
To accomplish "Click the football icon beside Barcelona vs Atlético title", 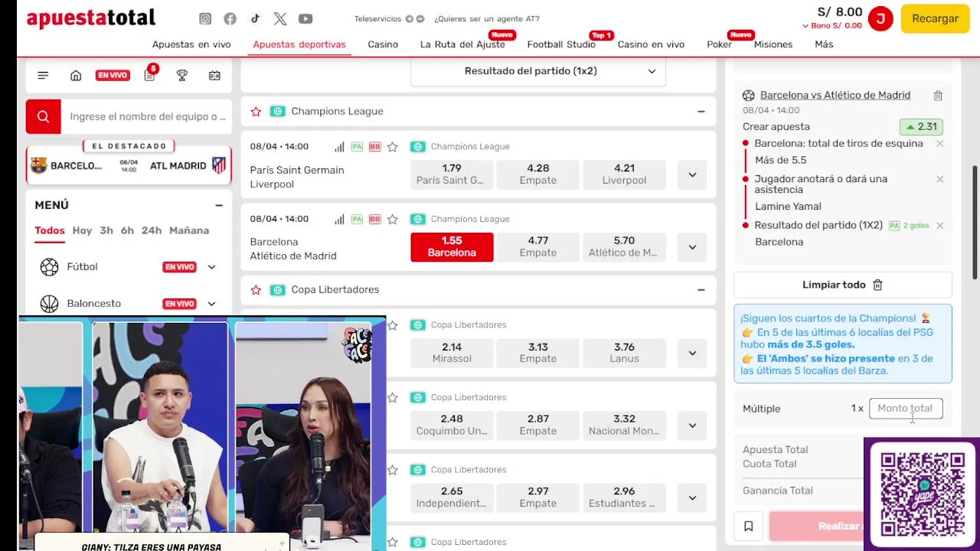I will (x=749, y=96).
